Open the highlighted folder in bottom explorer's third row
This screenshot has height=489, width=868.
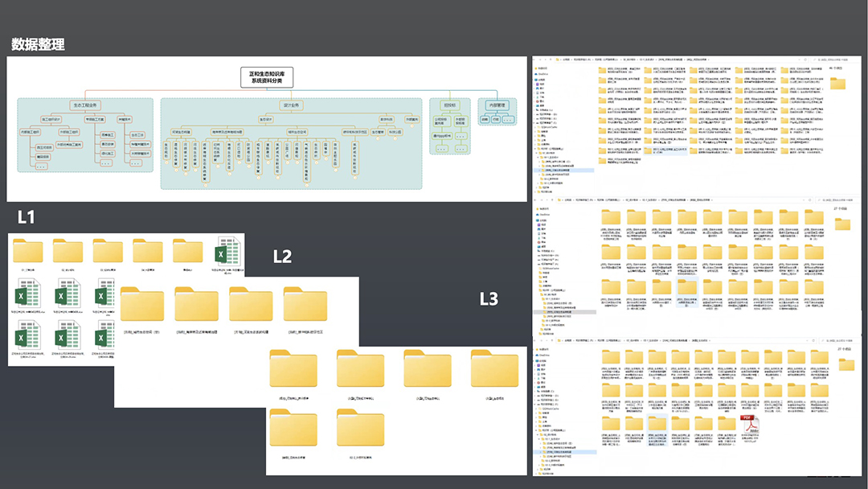pos(657,425)
